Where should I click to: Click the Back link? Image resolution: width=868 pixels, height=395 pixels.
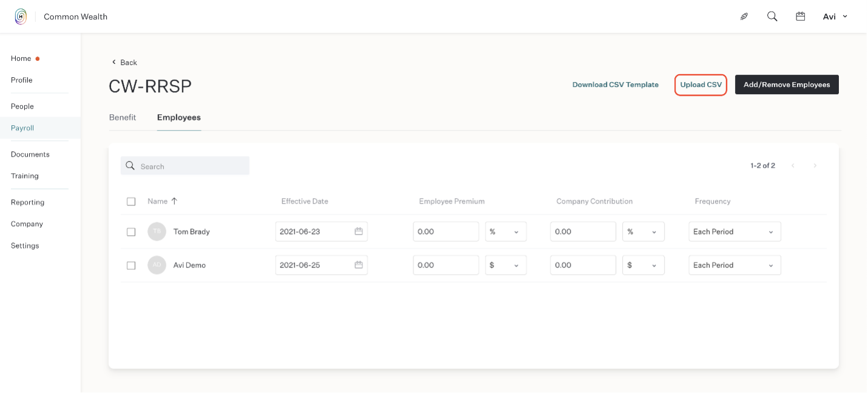pos(124,63)
